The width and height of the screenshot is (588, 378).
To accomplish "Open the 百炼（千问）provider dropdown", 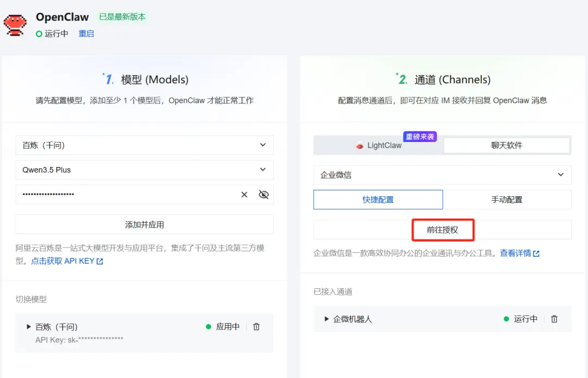I will (x=144, y=145).
